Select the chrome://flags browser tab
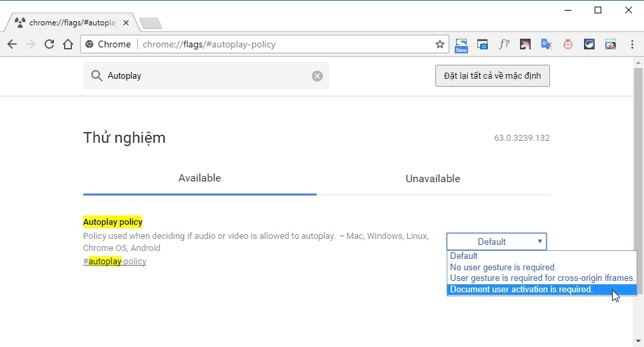 click(x=73, y=23)
